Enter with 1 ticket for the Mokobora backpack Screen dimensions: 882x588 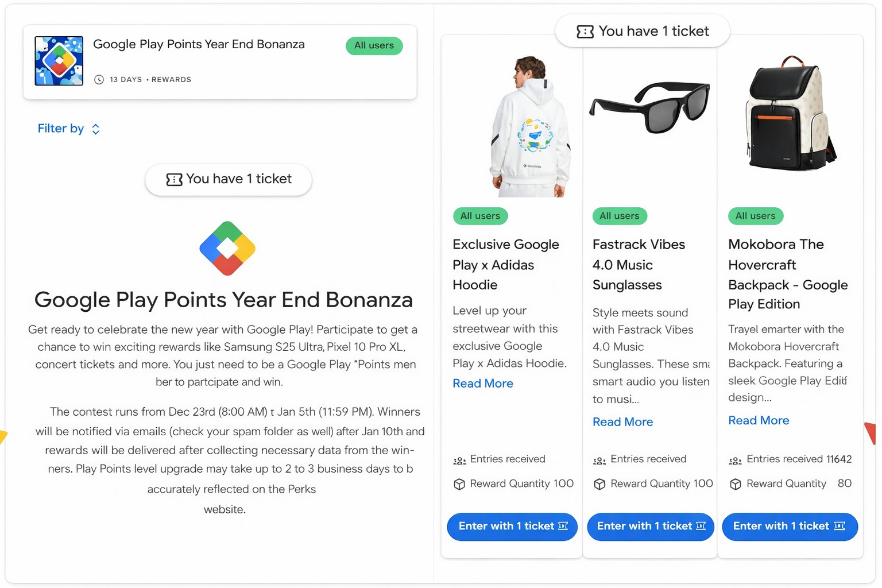point(790,526)
